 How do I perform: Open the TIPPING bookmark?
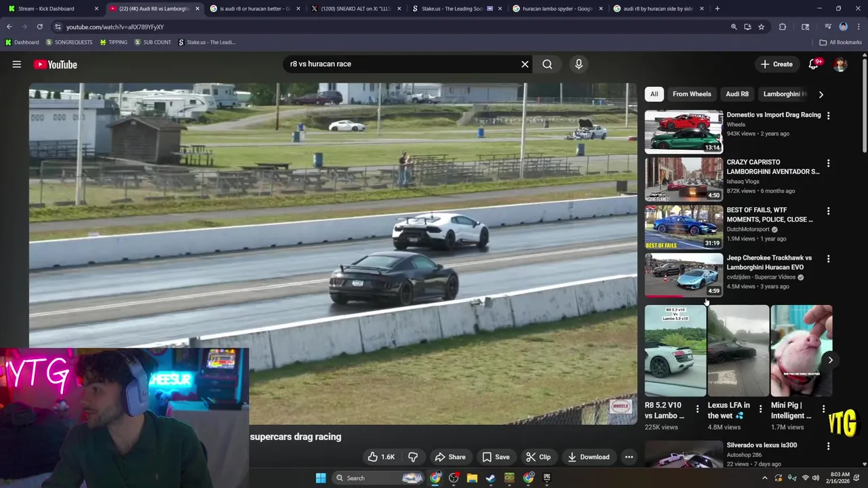point(113,42)
